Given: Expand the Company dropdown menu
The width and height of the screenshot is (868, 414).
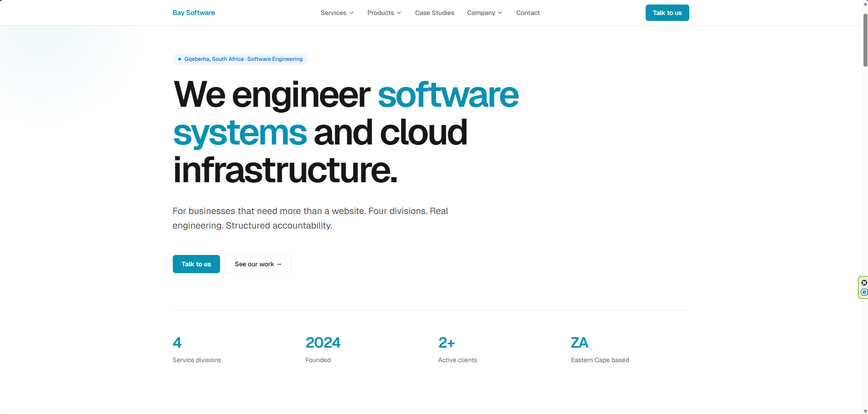Looking at the screenshot, I should (x=485, y=13).
